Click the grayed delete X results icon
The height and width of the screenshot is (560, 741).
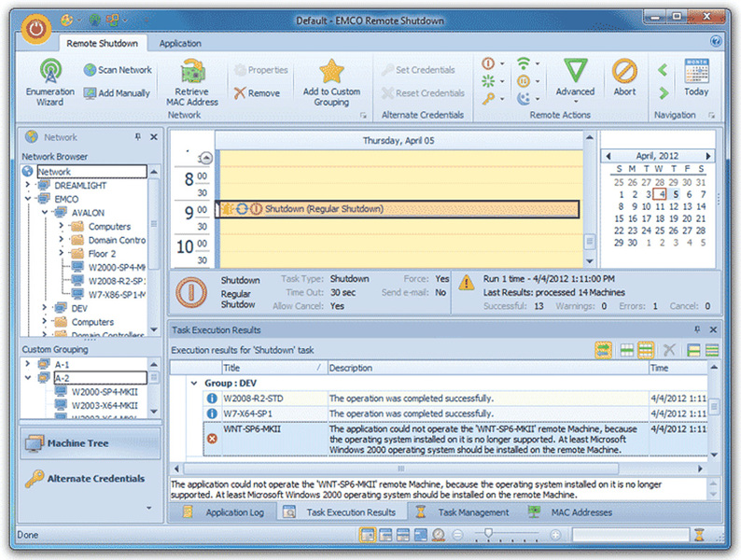click(669, 350)
